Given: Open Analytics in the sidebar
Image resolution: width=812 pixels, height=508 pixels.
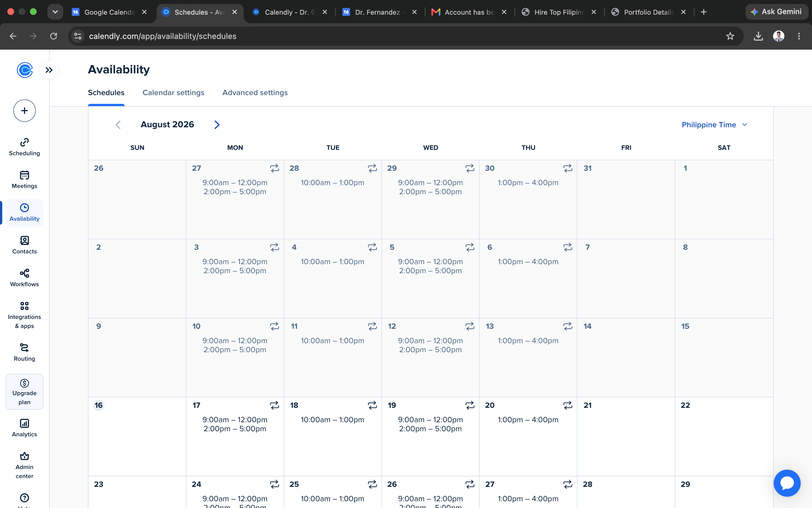Looking at the screenshot, I should click(x=25, y=428).
